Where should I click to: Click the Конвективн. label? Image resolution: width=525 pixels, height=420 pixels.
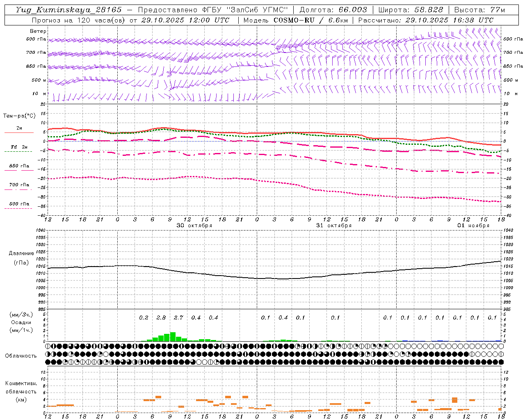tap(21, 383)
